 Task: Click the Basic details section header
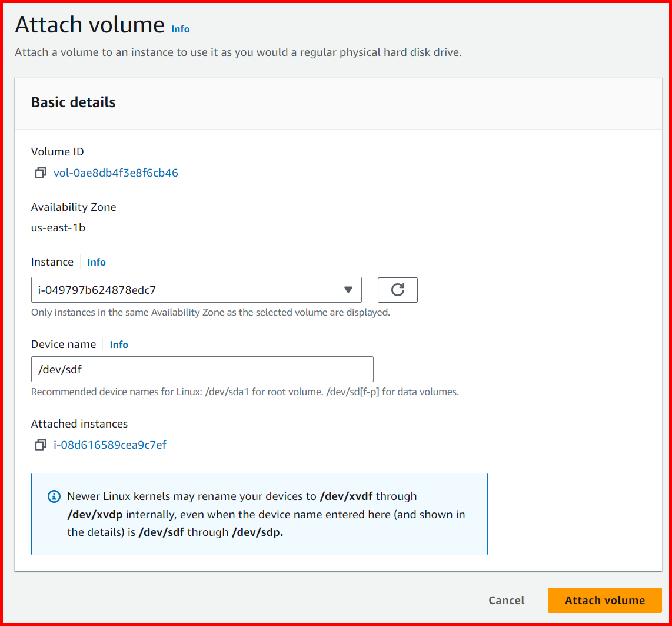[x=73, y=102]
